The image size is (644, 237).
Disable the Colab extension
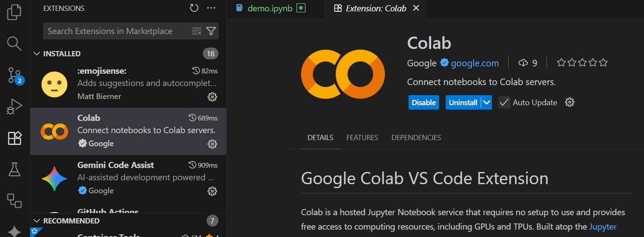click(424, 103)
